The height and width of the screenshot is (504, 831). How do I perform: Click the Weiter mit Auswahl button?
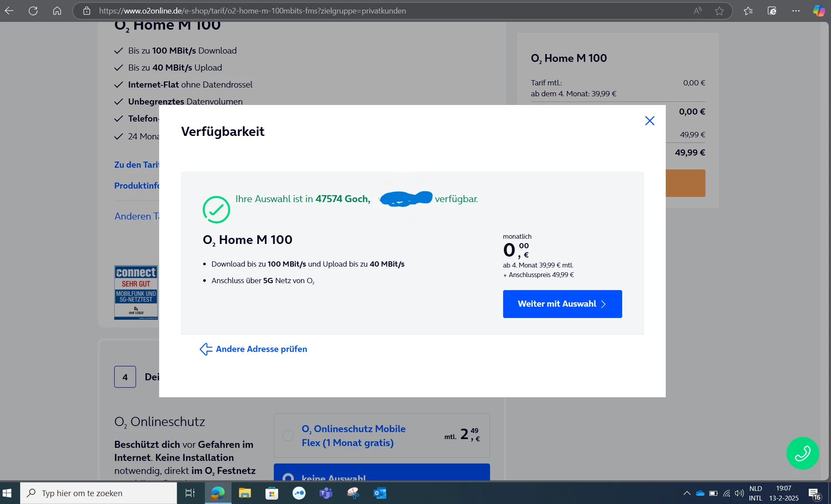[x=562, y=304]
